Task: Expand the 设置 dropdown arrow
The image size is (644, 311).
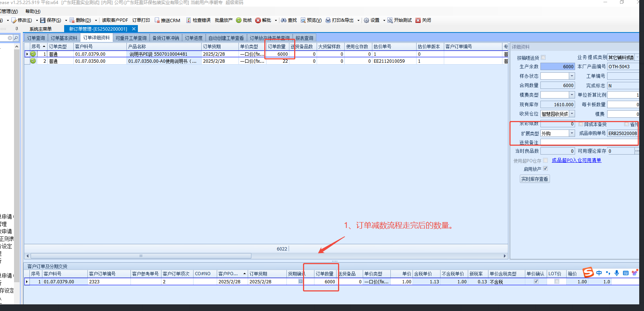Action: 384,21
